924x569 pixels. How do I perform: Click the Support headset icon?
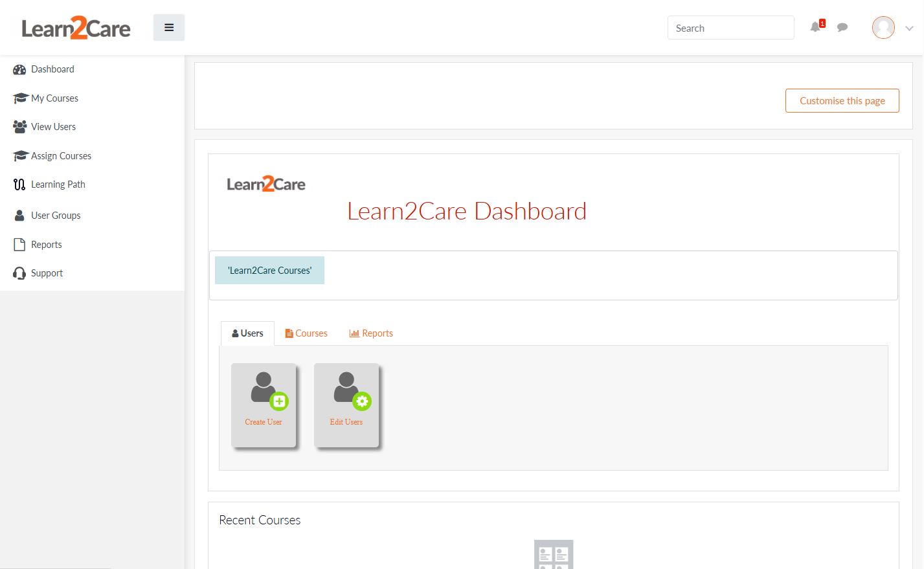click(19, 273)
